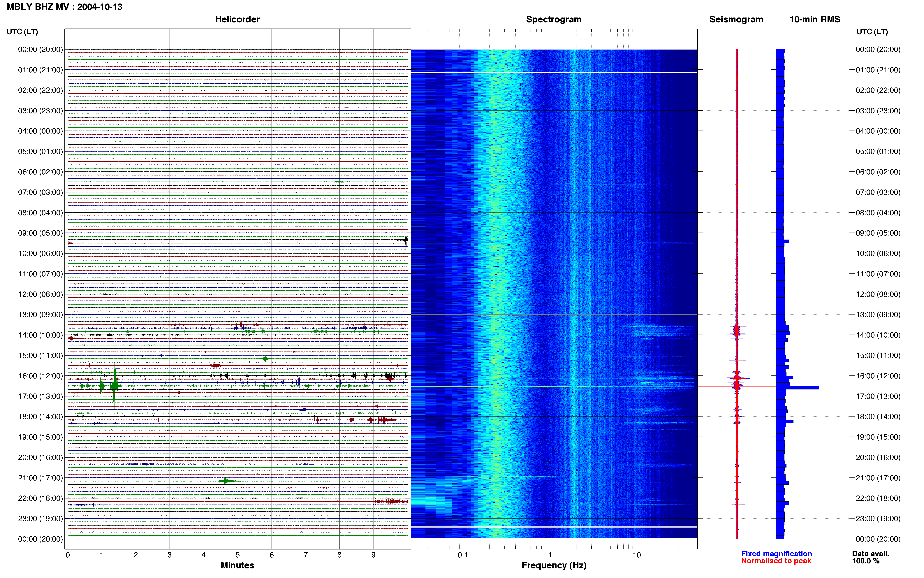
Task: Click right-axis time label '04:00 (00:00)'
Action: [878, 131]
